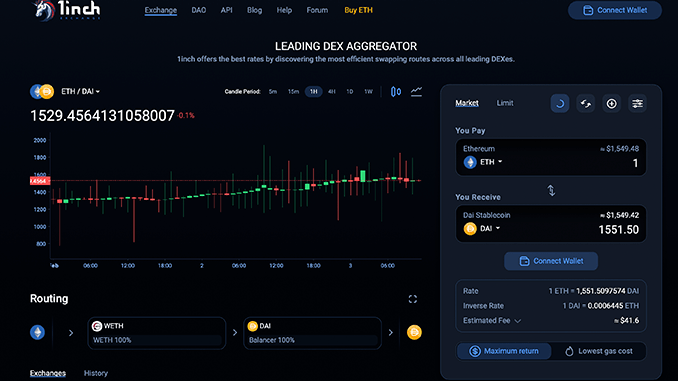Set candle period to 4H
The image size is (678, 381).
pos(332,92)
